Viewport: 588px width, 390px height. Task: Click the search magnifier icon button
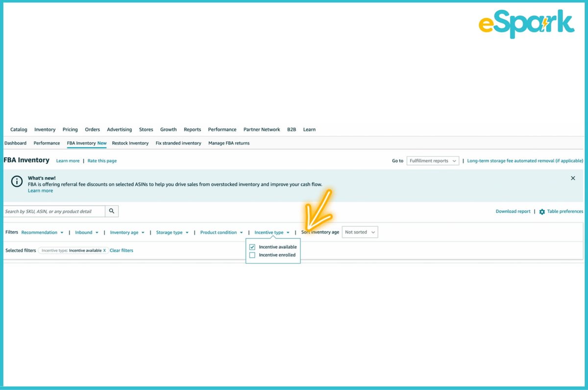[112, 211]
